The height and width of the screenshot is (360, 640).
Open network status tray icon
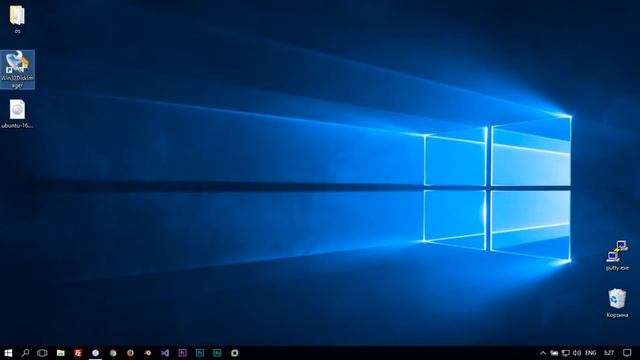coord(566,353)
